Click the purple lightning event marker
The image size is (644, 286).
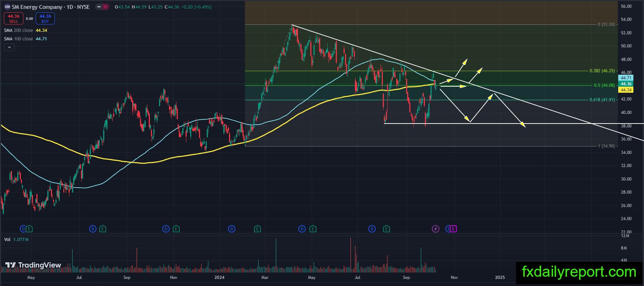pos(435,229)
